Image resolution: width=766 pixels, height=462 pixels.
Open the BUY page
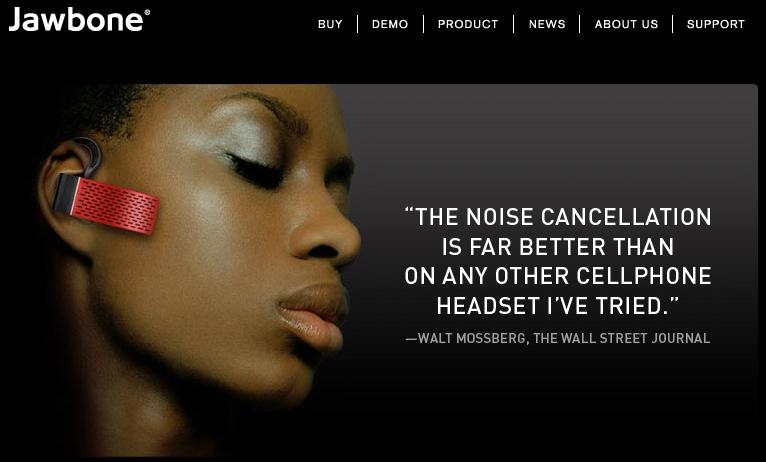pyautogui.click(x=330, y=24)
